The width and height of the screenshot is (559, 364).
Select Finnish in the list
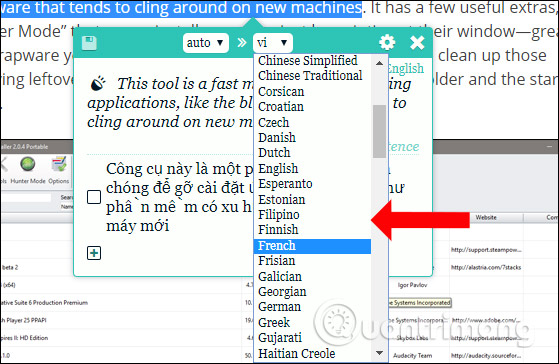(x=312, y=230)
